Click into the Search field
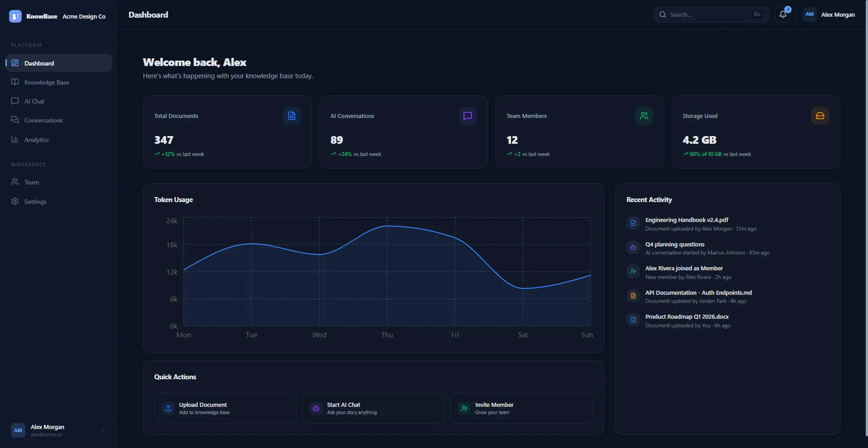The image size is (868, 448). (711, 14)
